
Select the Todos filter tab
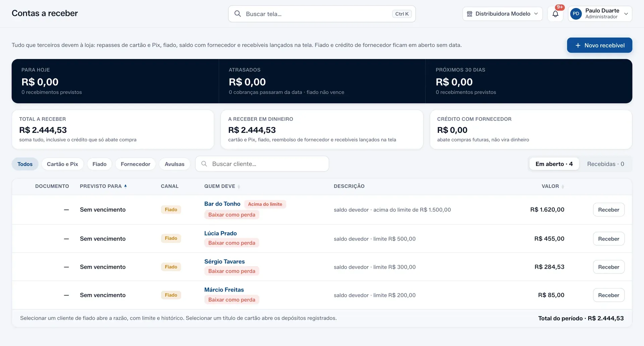[25, 164]
